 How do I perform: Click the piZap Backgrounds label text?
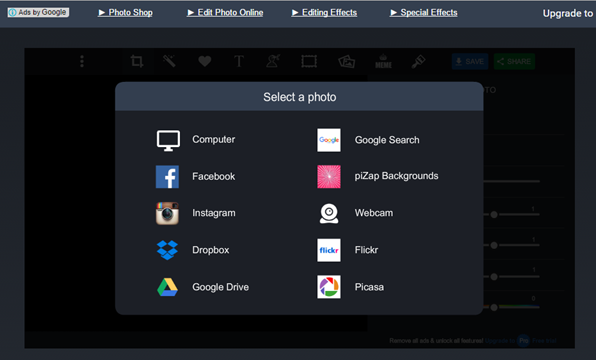coord(396,176)
